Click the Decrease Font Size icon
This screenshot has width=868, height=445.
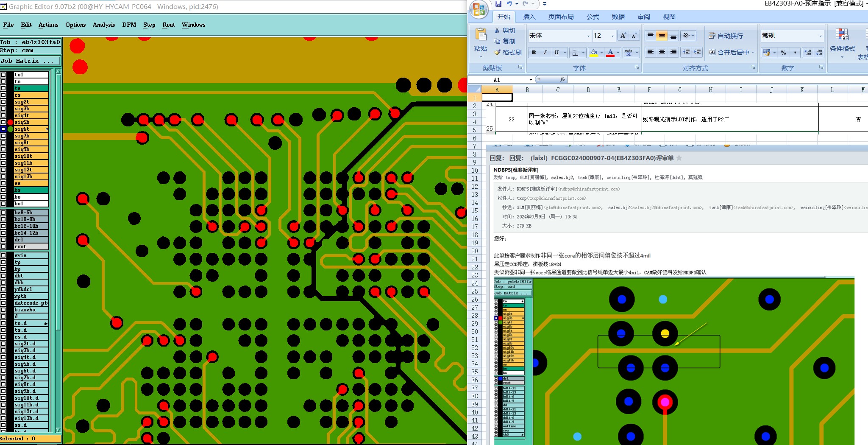[x=634, y=36]
